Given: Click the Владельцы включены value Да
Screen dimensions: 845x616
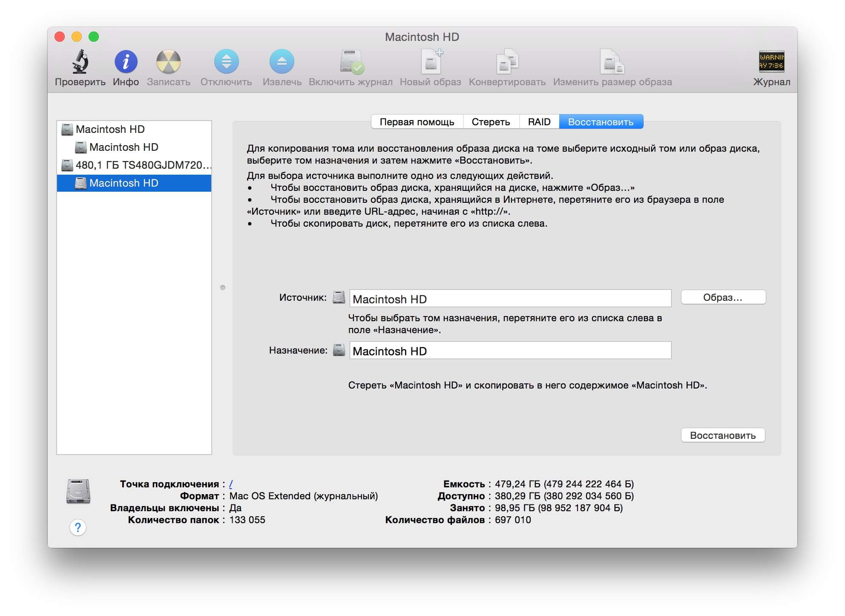Looking at the screenshot, I should [235, 508].
